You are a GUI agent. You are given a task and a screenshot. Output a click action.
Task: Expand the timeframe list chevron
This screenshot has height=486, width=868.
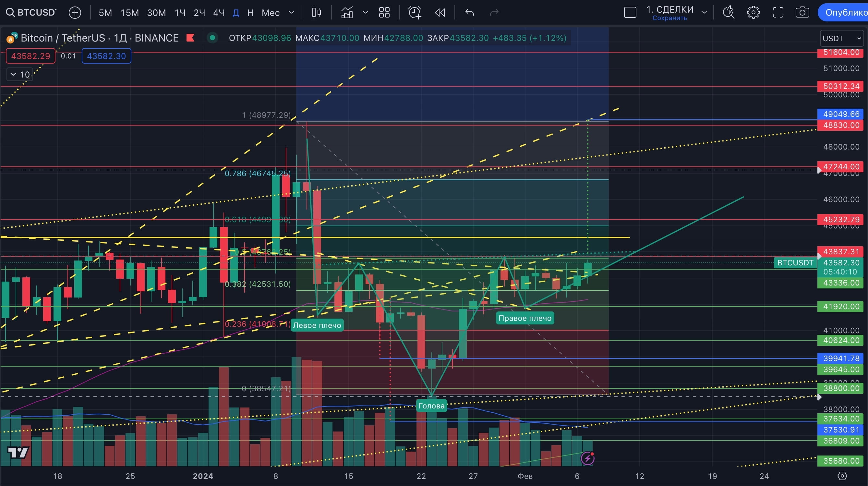291,12
